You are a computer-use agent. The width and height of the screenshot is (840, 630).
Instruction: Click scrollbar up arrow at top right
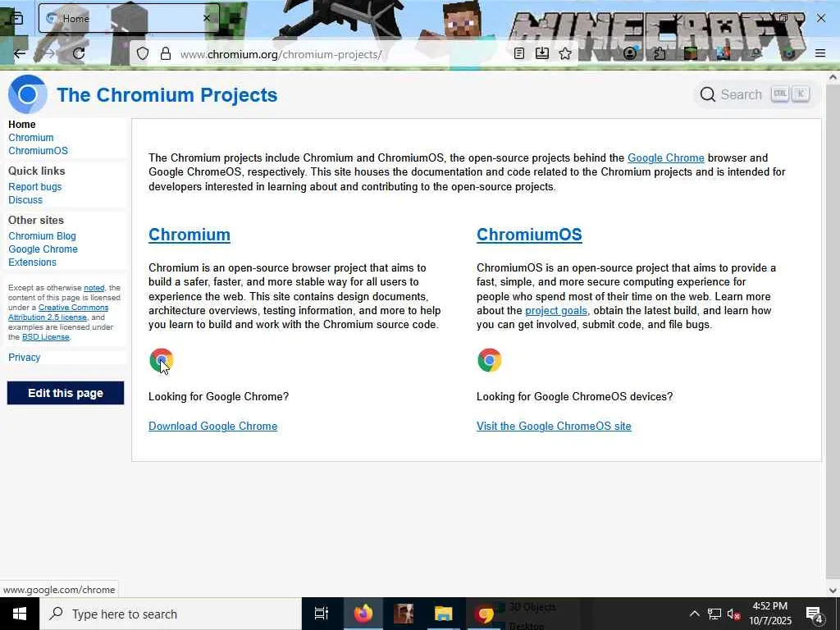click(833, 77)
